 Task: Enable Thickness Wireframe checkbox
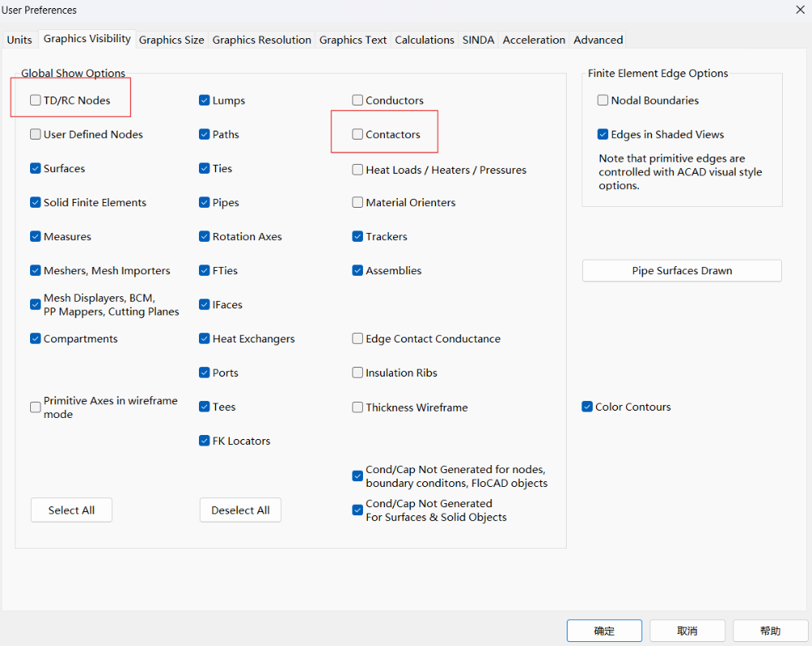pyautogui.click(x=358, y=407)
